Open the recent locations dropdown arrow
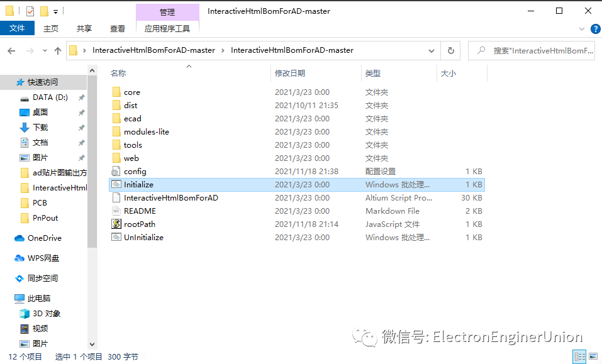This screenshot has height=364, width=602. pyautogui.click(x=45, y=51)
